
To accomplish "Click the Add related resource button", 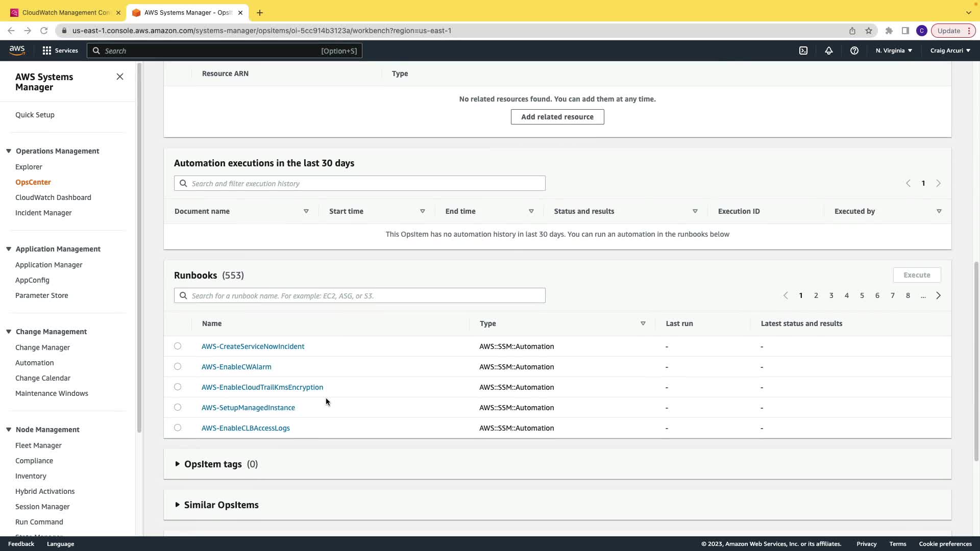I will [x=557, y=117].
